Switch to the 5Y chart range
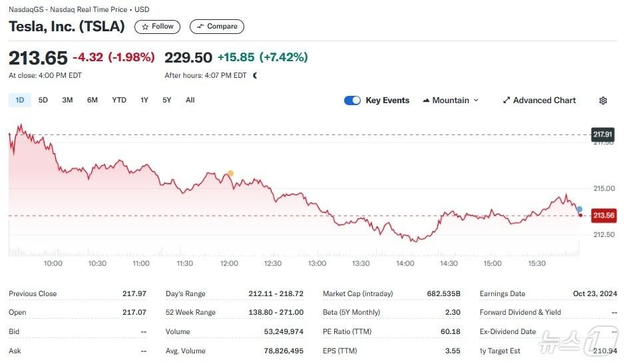 point(166,100)
